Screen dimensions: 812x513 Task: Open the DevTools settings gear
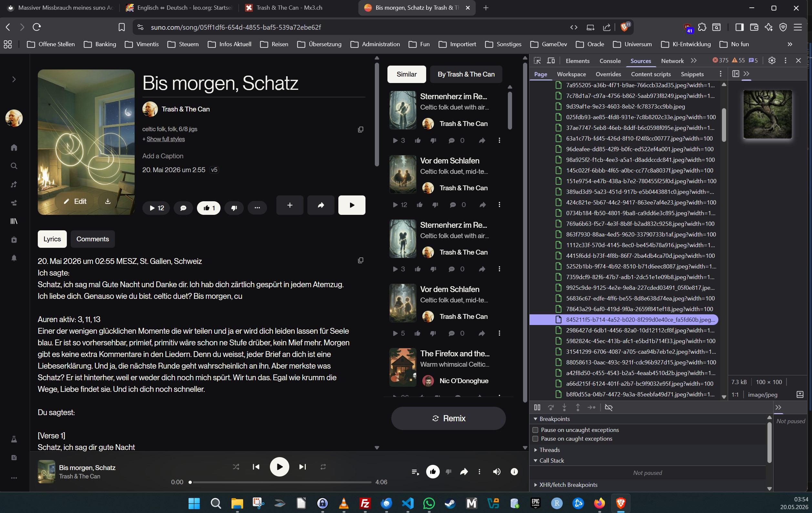point(772,60)
